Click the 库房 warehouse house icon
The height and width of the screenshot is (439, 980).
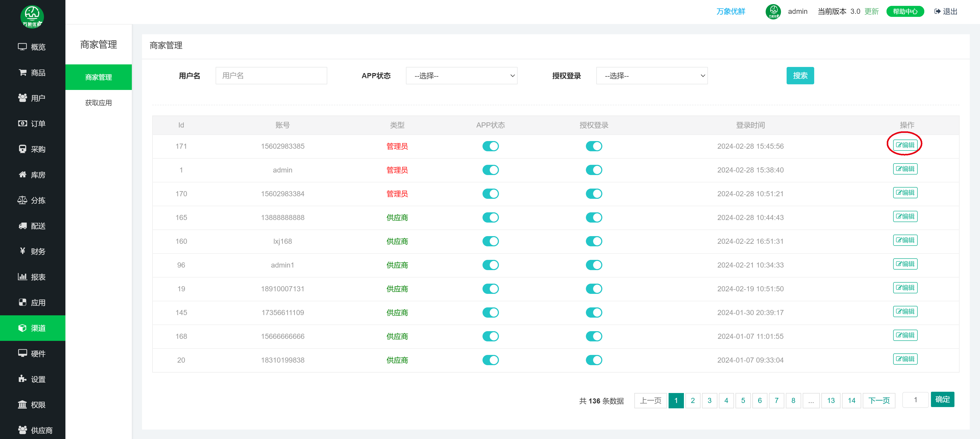pyautogui.click(x=22, y=175)
